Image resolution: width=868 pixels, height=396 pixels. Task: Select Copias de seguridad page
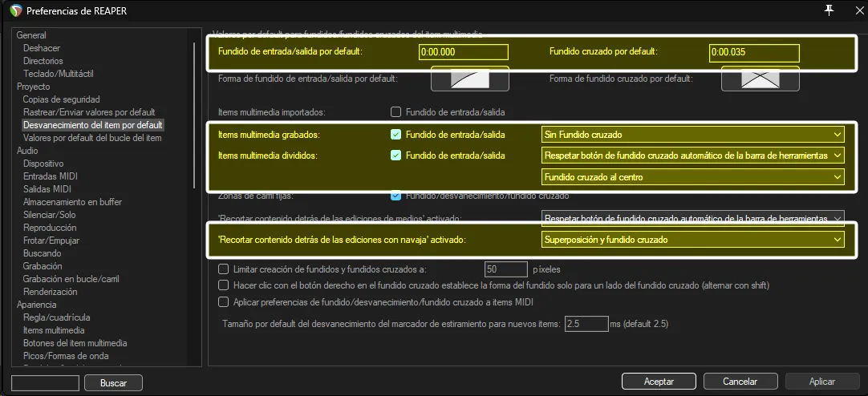click(62, 99)
